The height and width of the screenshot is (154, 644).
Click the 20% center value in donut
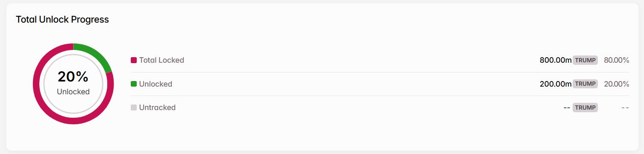click(x=73, y=77)
